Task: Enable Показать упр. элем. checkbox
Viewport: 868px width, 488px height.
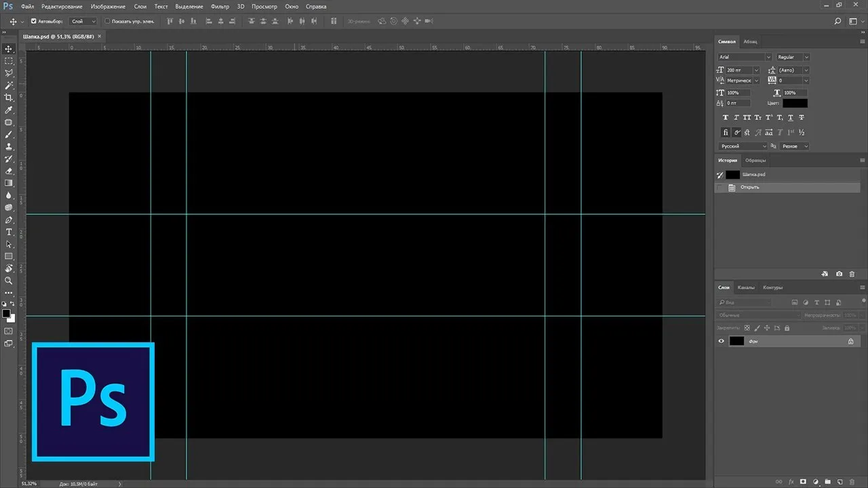Action: tap(107, 21)
